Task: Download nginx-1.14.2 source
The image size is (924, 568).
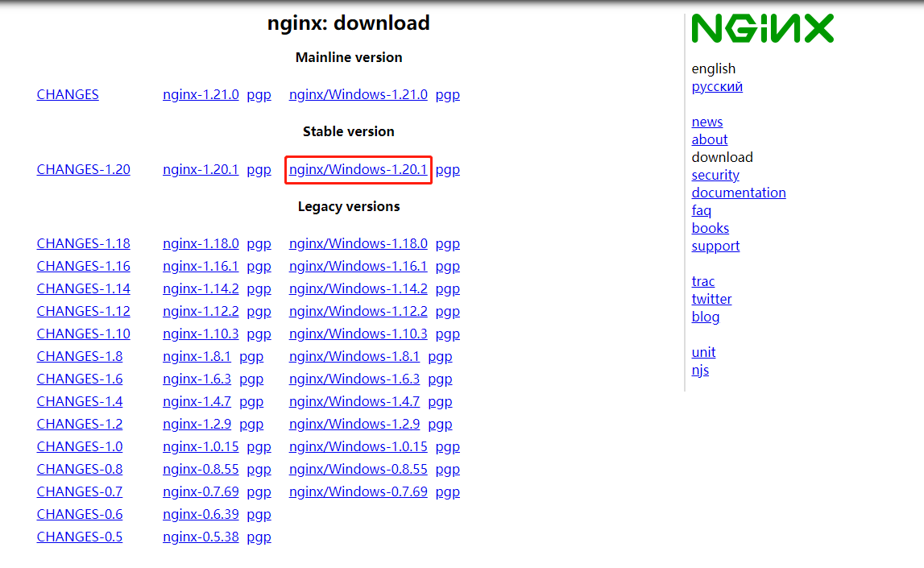Action: click(x=201, y=288)
